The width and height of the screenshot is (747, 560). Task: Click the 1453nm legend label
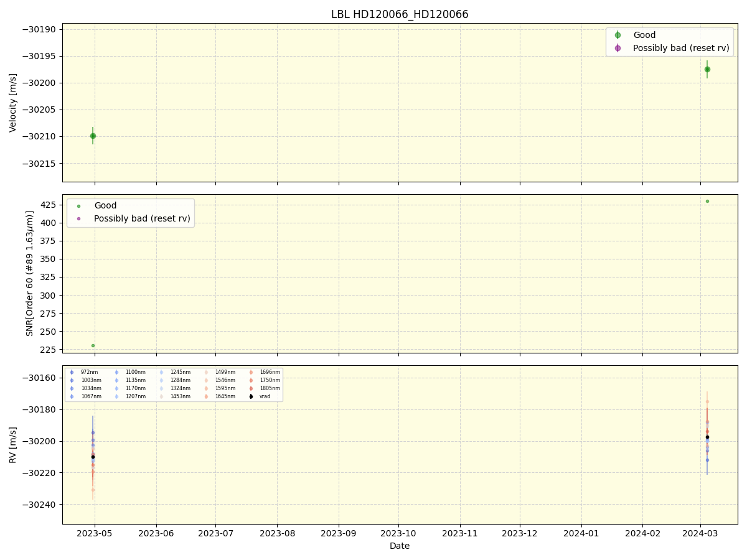pyautogui.click(x=181, y=396)
